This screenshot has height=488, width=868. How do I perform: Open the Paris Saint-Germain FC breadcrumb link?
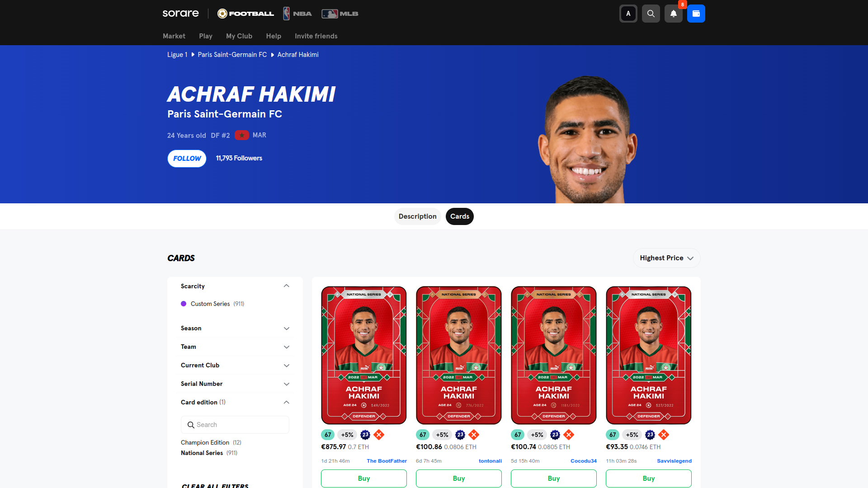(232, 55)
